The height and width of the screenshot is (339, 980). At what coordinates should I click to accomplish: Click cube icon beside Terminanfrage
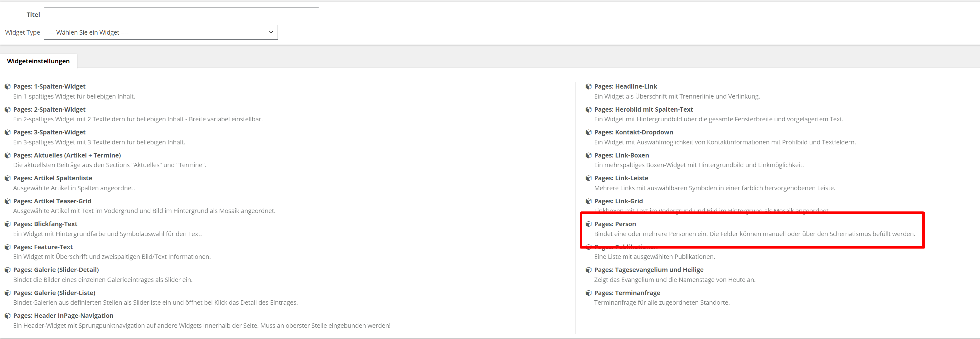[x=588, y=293]
